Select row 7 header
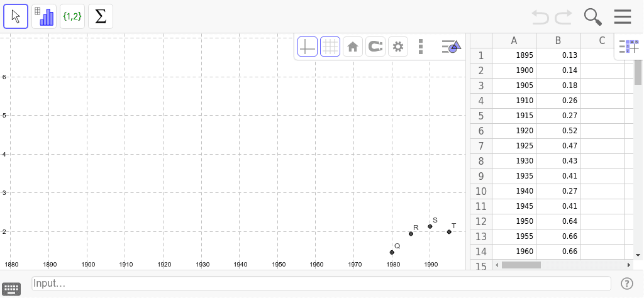The image size is (644, 298). pos(481,146)
